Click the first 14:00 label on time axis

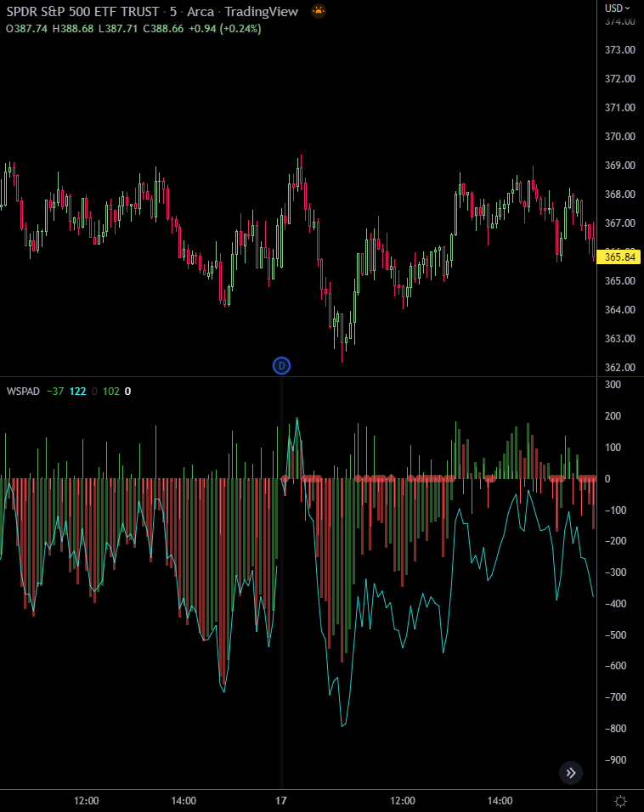(184, 801)
